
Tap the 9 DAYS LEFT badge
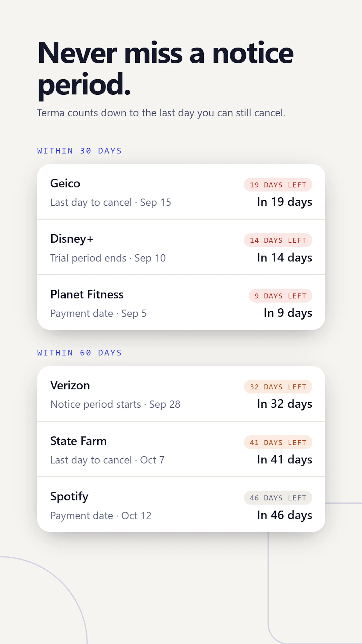(280, 296)
